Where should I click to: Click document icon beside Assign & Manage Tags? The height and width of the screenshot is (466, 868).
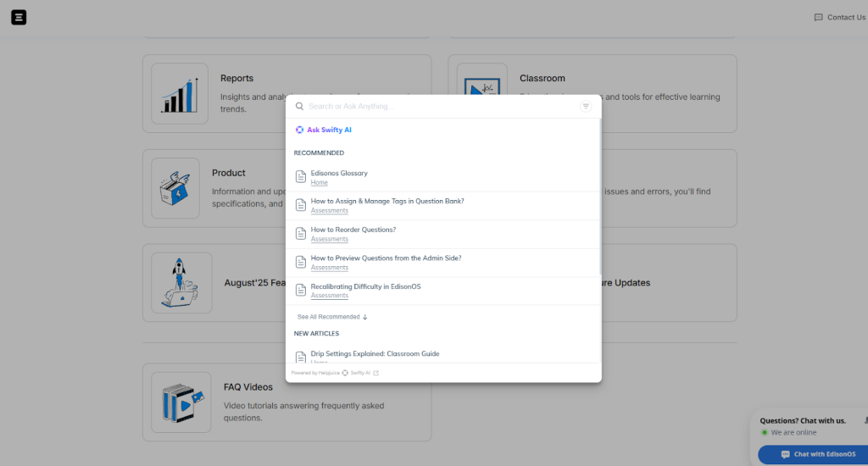click(301, 205)
